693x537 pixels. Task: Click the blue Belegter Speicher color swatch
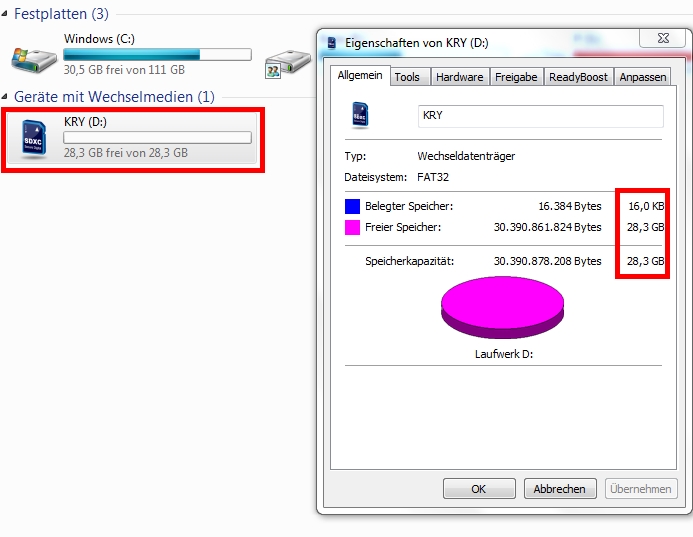(352, 206)
